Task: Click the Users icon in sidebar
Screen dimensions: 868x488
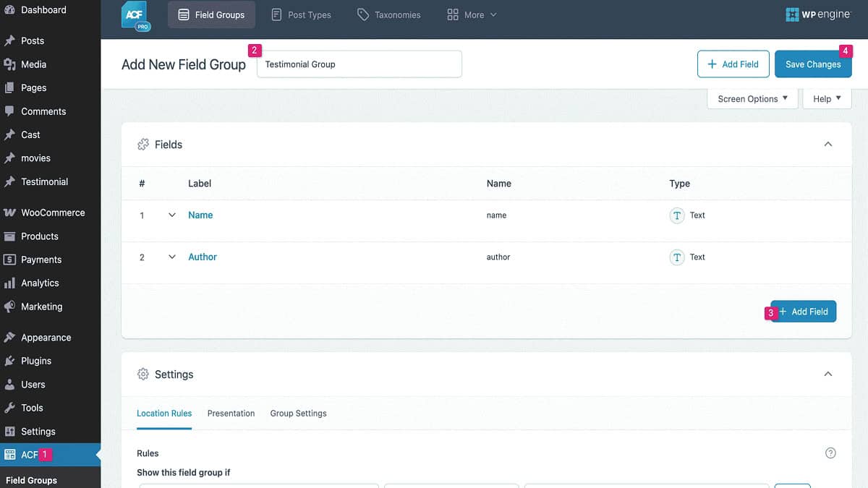Action: click(9, 385)
